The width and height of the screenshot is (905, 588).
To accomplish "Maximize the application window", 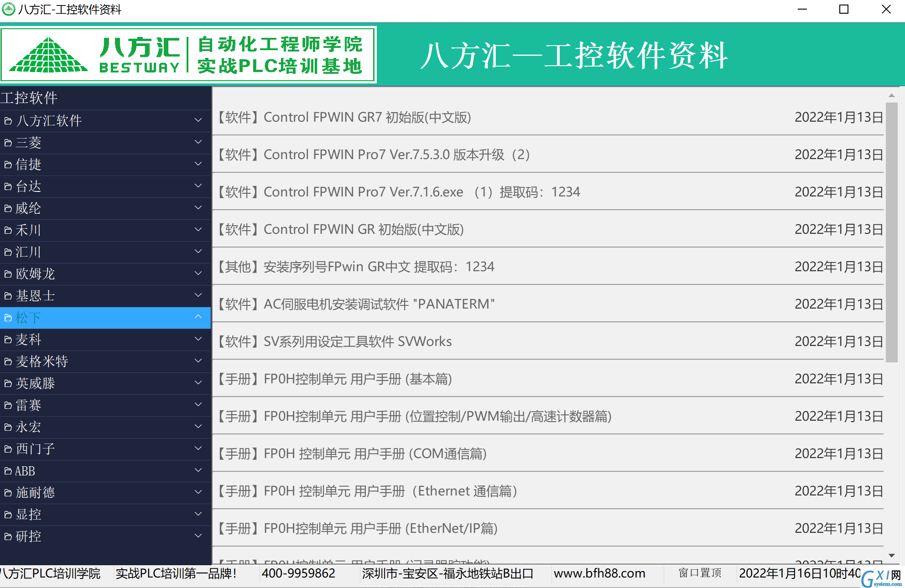I will pos(844,9).
